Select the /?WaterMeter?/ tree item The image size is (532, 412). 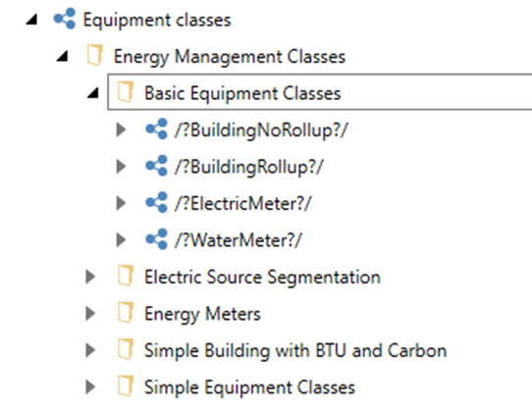click(x=239, y=240)
